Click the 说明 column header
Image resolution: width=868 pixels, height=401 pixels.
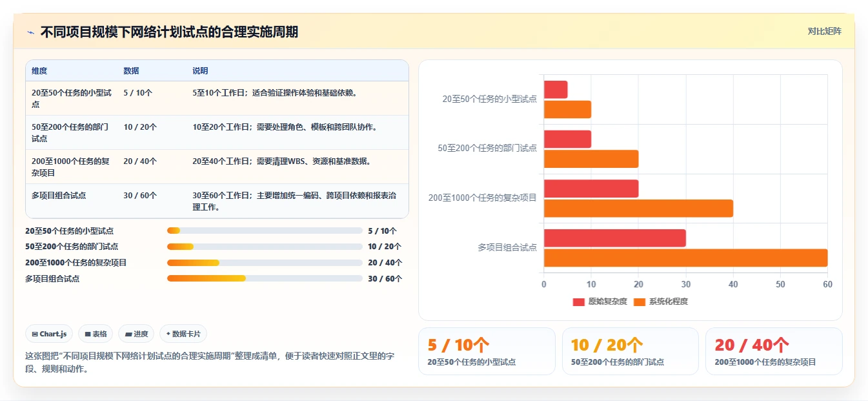click(200, 71)
